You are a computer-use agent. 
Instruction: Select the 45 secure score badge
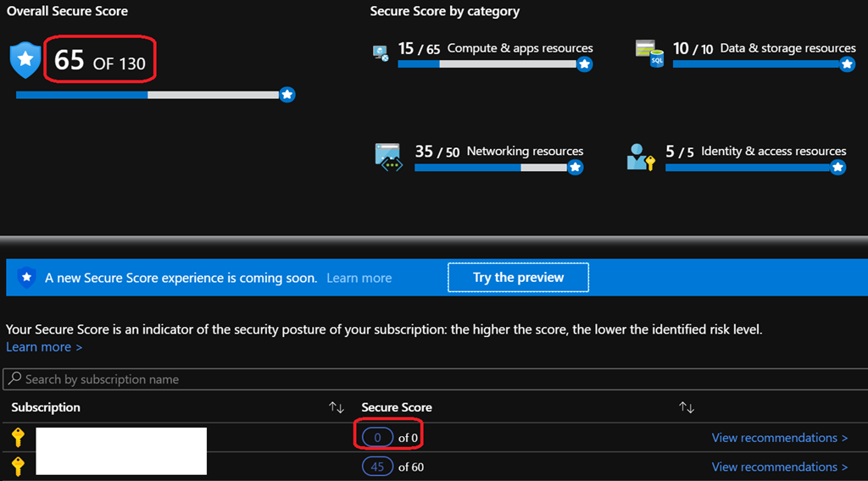(x=377, y=467)
